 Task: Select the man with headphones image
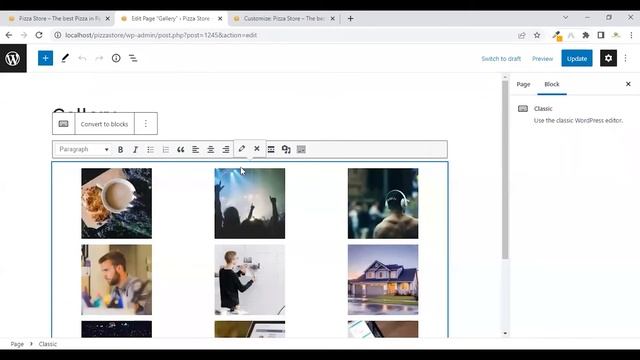point(383,203)
